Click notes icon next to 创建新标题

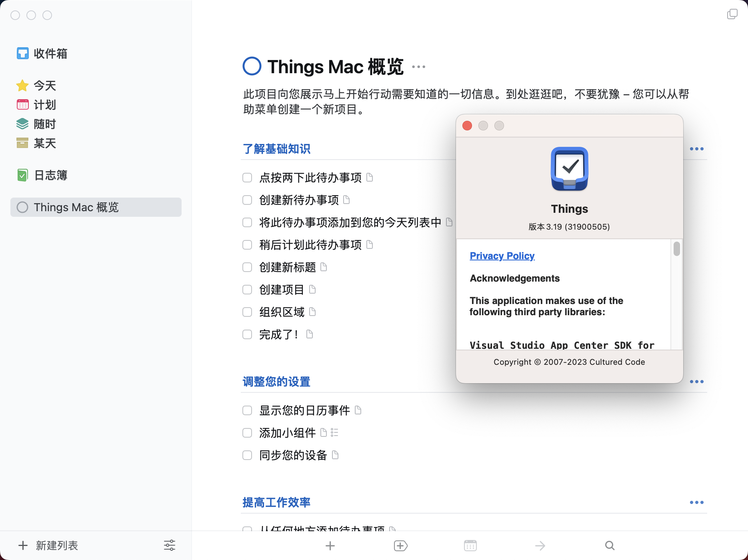324,267
